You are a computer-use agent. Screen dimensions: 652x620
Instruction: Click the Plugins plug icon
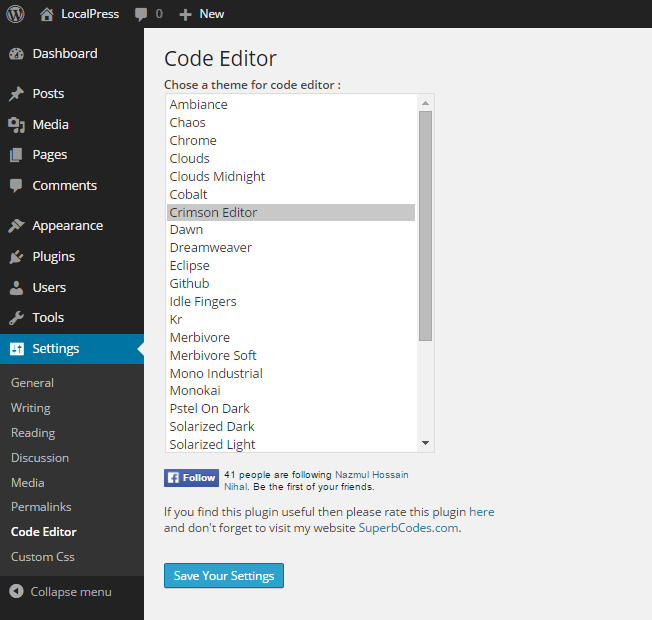point(16,257)
